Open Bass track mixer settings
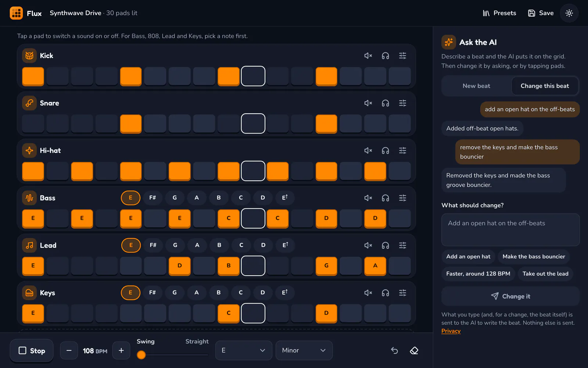588x368 pixels. (x=403, y=198)
